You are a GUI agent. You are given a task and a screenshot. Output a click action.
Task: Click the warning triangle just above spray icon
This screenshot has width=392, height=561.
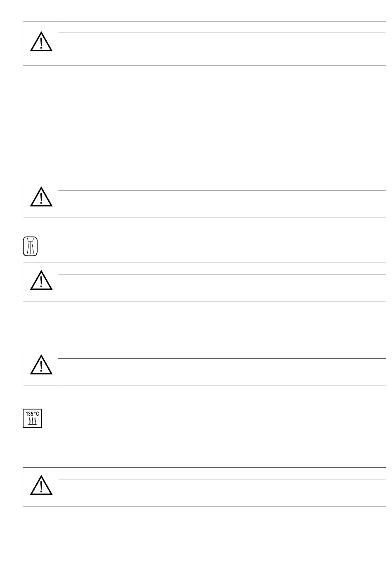click(41, 197)
